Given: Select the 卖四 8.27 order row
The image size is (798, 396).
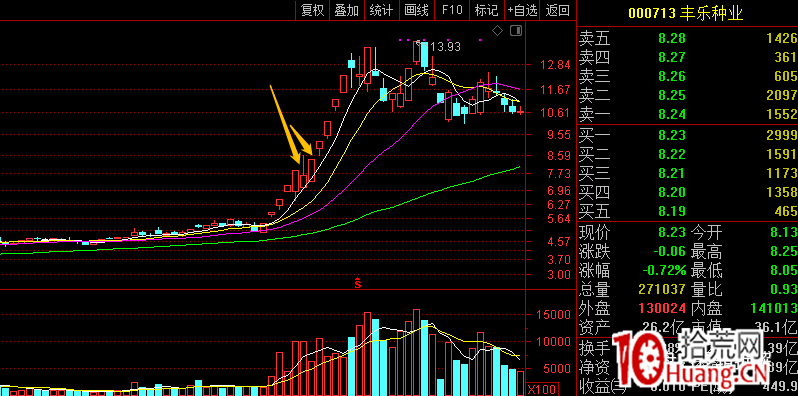Looking at the screenshot, I should pos(688,57).
